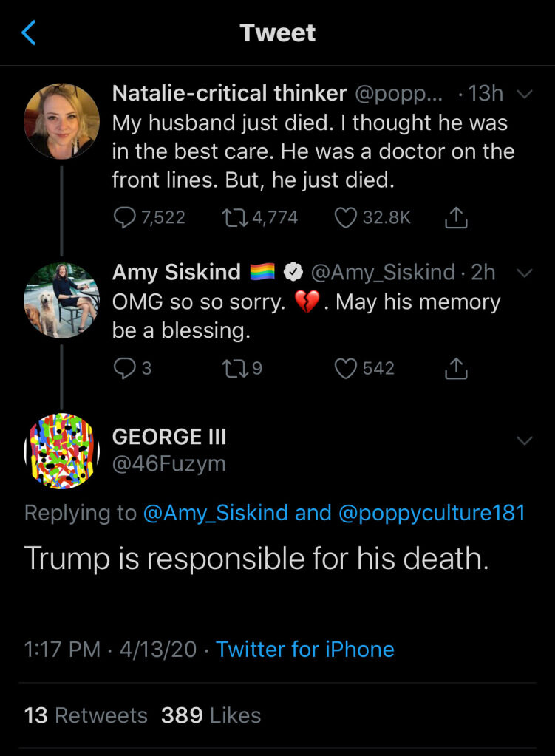Like Natalie's tweet with 32.8K likes
The height and width of the screenshot is (756, 555).
tap(346, 217)
